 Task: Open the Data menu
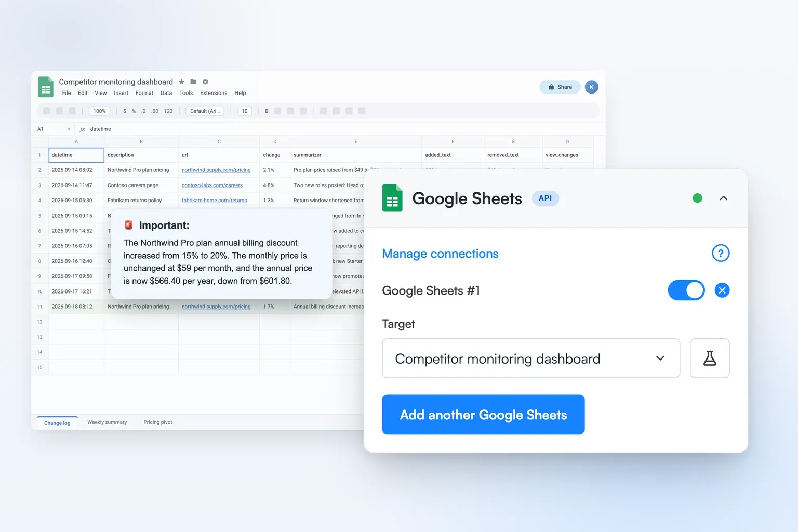click(x=166, y=93)
